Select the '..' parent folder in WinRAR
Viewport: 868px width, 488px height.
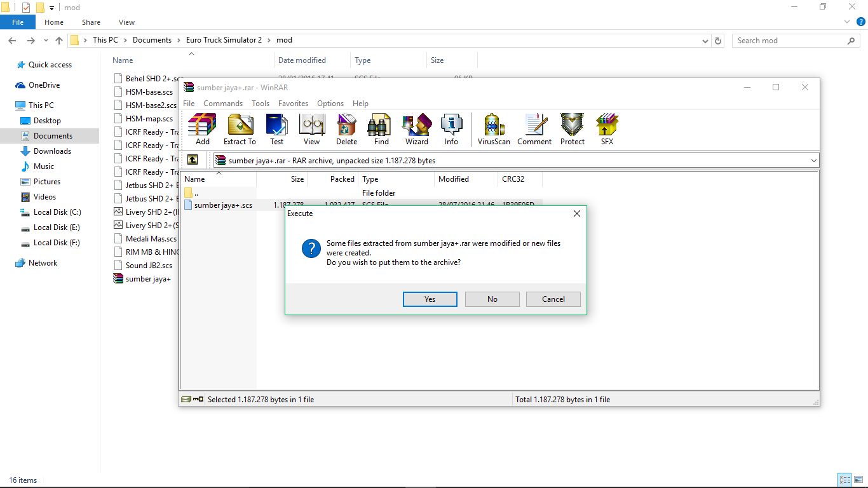click(x=191, y=193)
